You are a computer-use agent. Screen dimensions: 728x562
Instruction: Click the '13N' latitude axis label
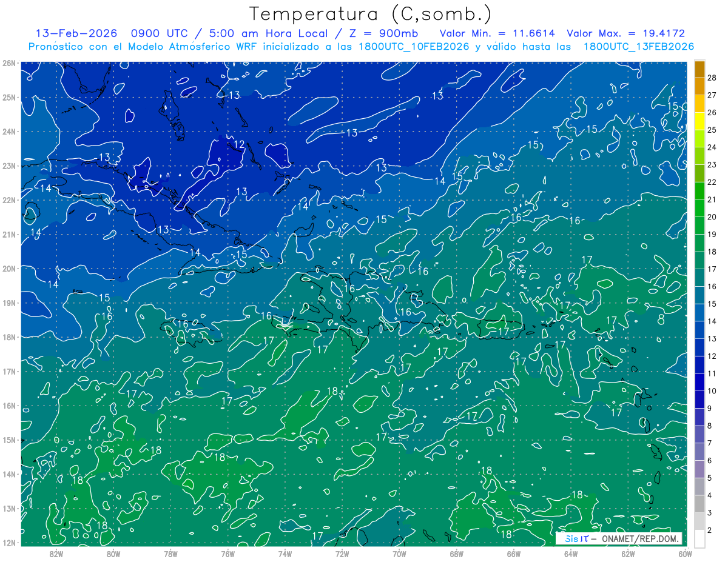(x=8, y=508)
